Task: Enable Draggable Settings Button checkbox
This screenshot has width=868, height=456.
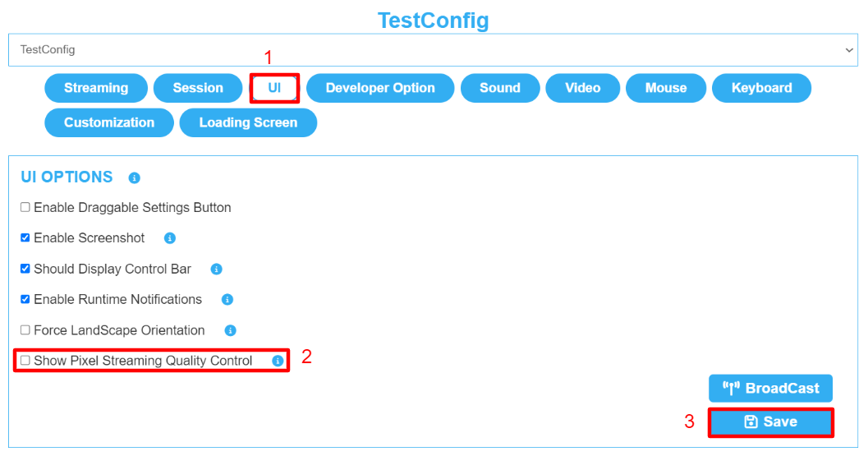Action: coord(25,207)
